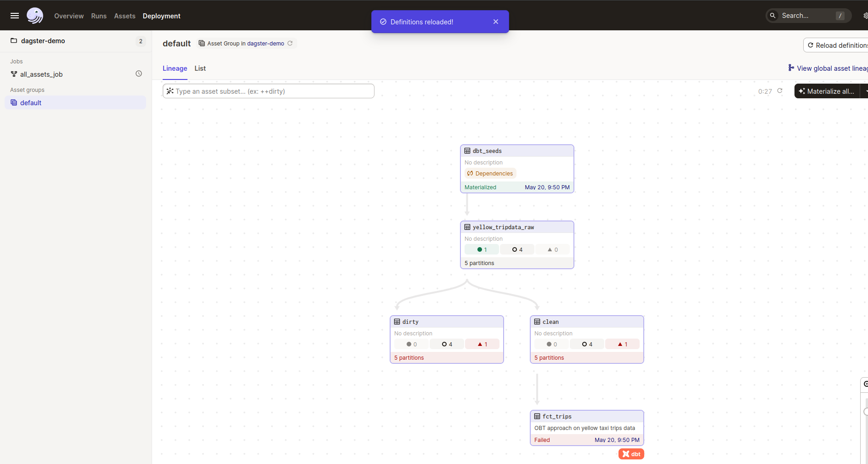
Task: Click failed partitions count on clean
Action: pyautogui.click(x=622, y=344)
